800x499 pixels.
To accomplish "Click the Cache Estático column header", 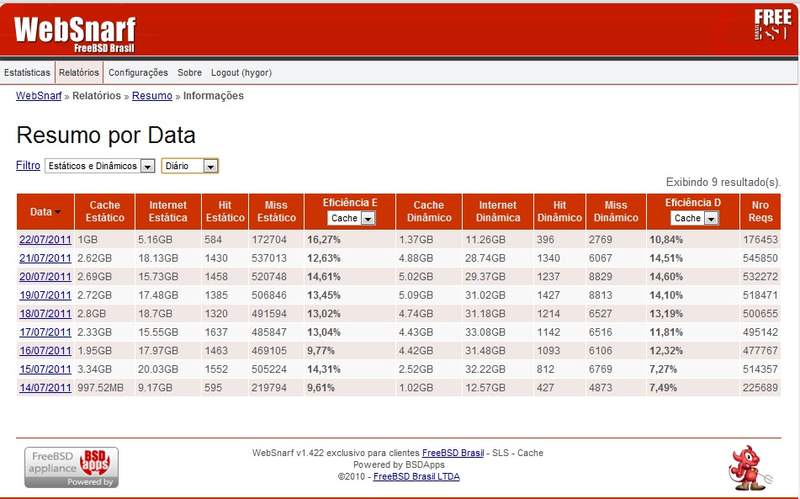I will point(105,211).
